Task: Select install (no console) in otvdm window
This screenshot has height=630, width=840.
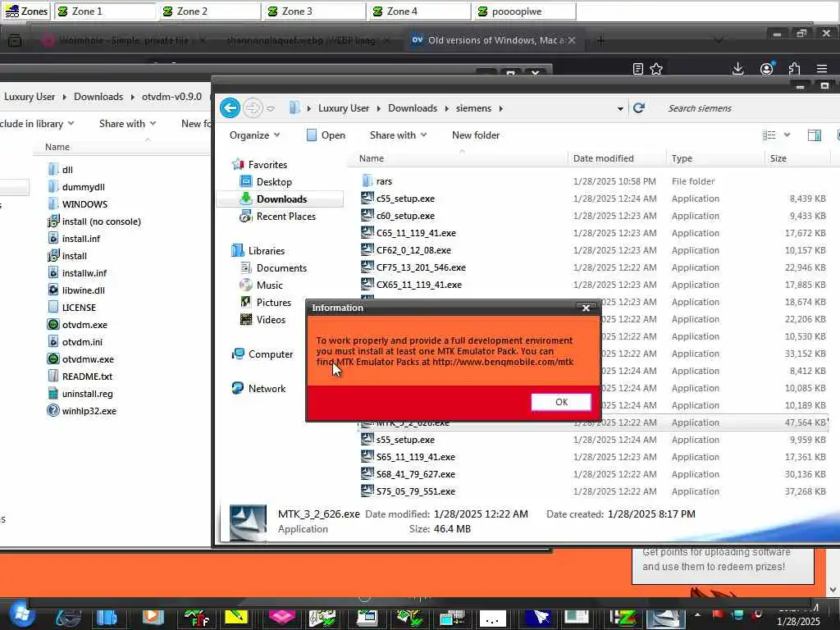Action: click(x=94, y=221)
